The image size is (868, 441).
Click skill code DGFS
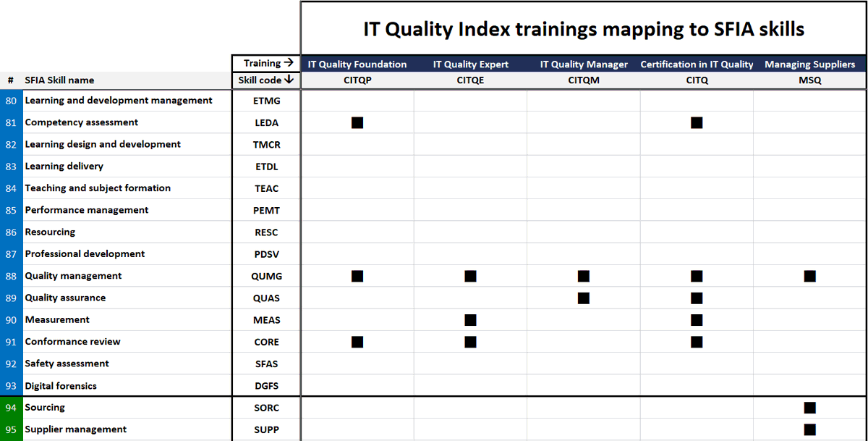click(x=266, y=386)
